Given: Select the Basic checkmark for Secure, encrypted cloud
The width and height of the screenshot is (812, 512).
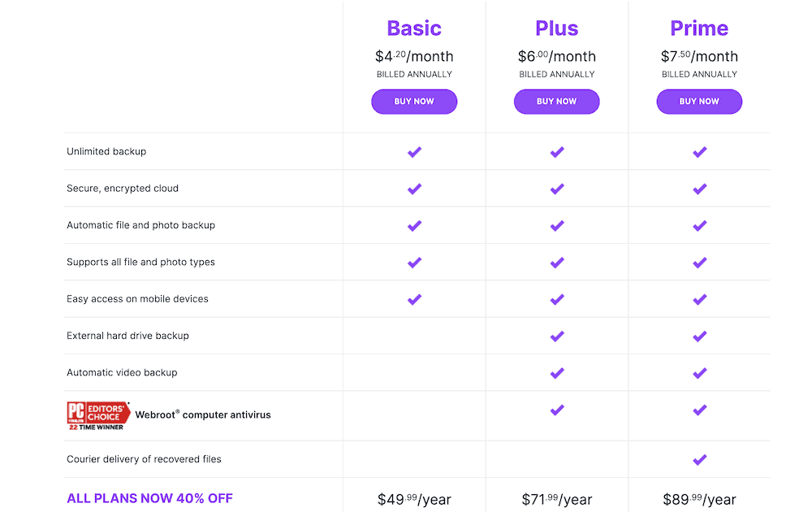Looking at the screenshot, I should click(414, 188).
